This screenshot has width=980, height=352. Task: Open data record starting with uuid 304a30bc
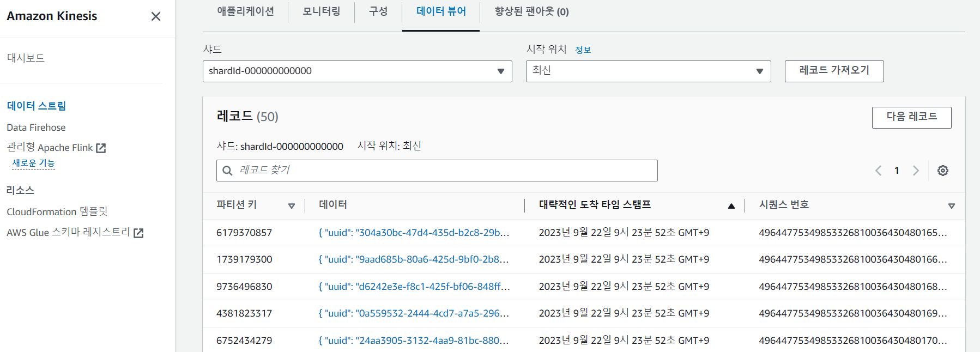click(x=414, y=233)
